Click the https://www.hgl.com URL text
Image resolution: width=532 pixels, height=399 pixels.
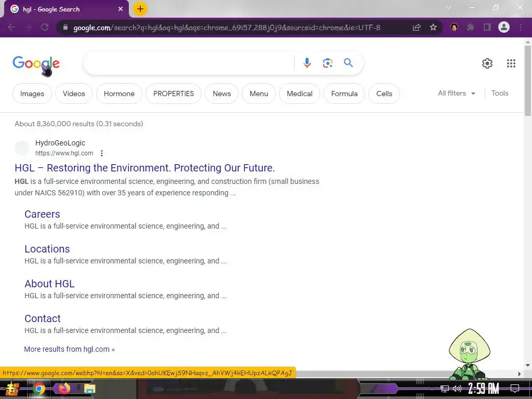pyautogui.click(x=64, y=153)
